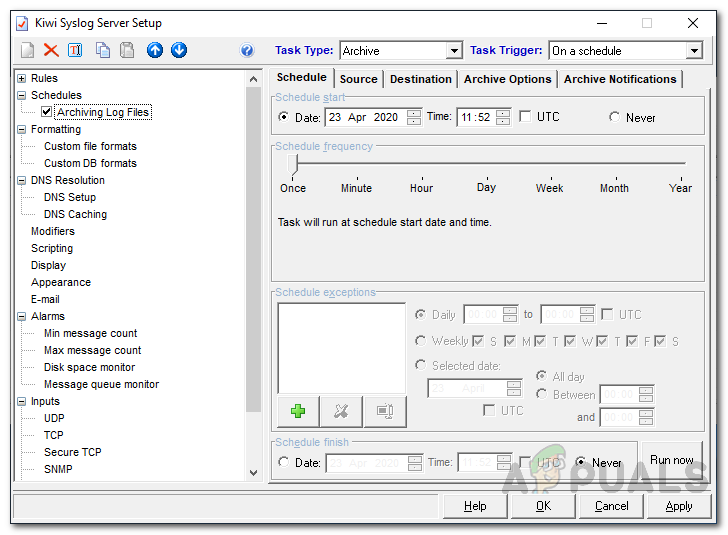The width and height of the screenshot is (728, 535).
Task: Open help with the question mark icon
Action: click(247, 51)
